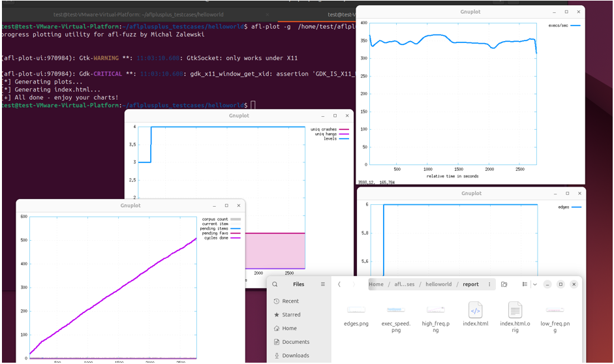Go back with the Files back arrow

(339, 284)
